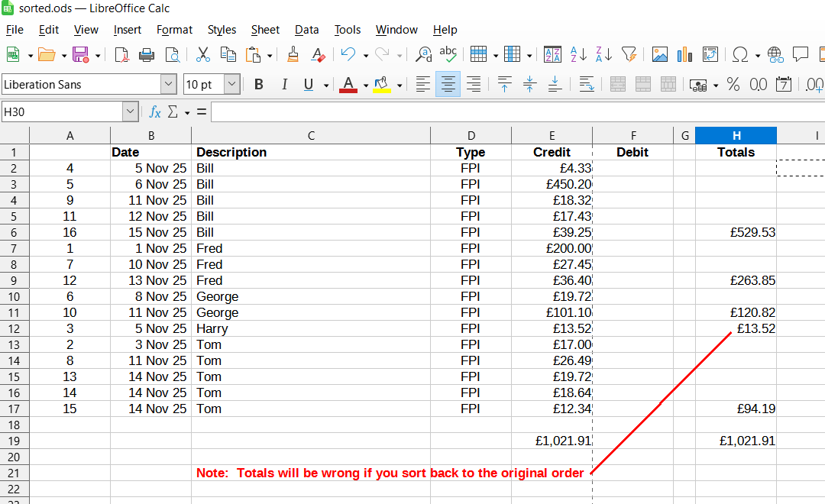Open the Insert menu

[x=128, y=30]
